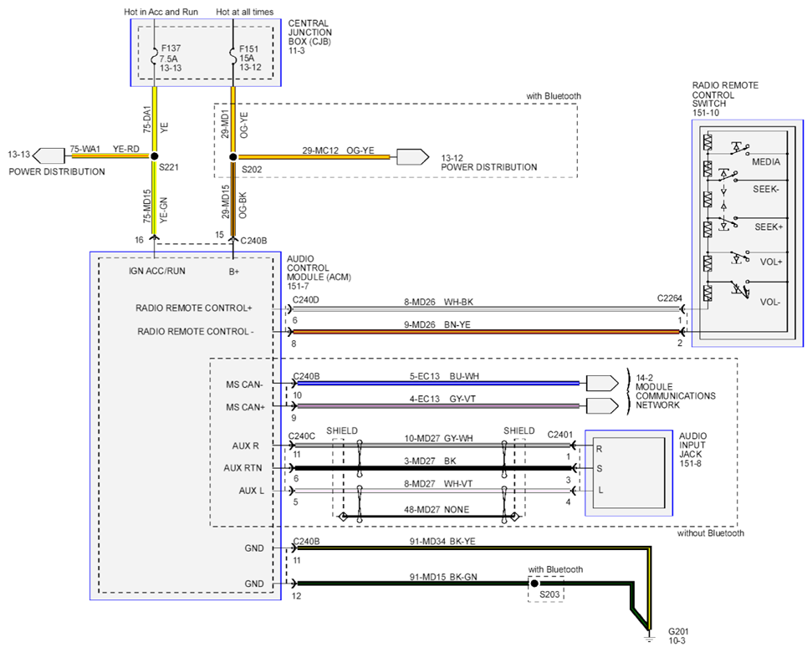Viewport: 812px width, 652px height.
Task: Click the F151 15A fuse symbol
Action: pyautogui.click(x=232, y=57)
